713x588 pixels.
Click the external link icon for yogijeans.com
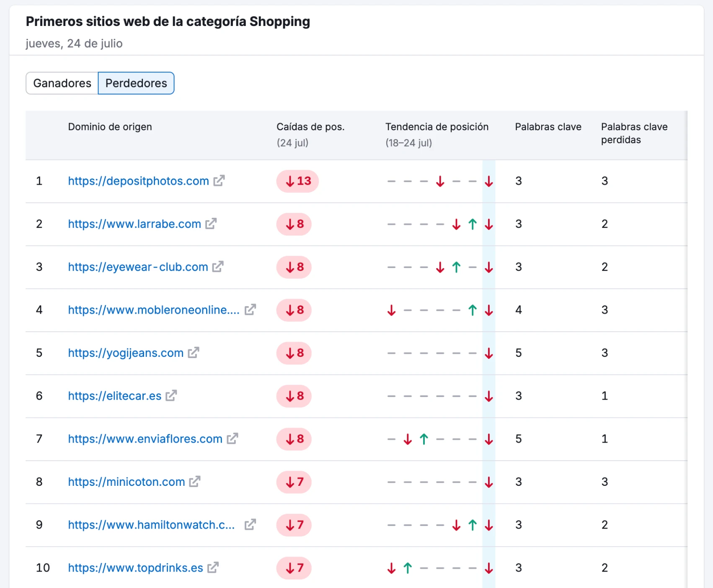pos(193,353)
